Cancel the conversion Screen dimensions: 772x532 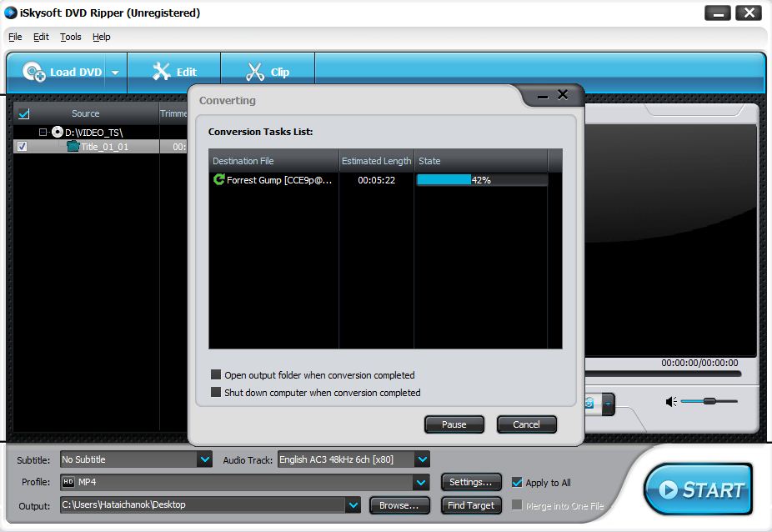(526, 424)
